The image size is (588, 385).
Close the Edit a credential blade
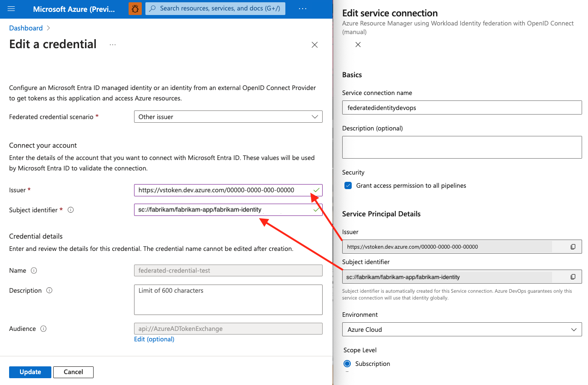point(314,45)
